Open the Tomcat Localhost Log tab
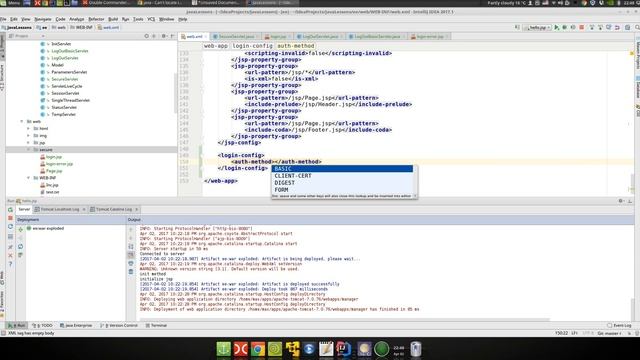 tap(60, 209)
